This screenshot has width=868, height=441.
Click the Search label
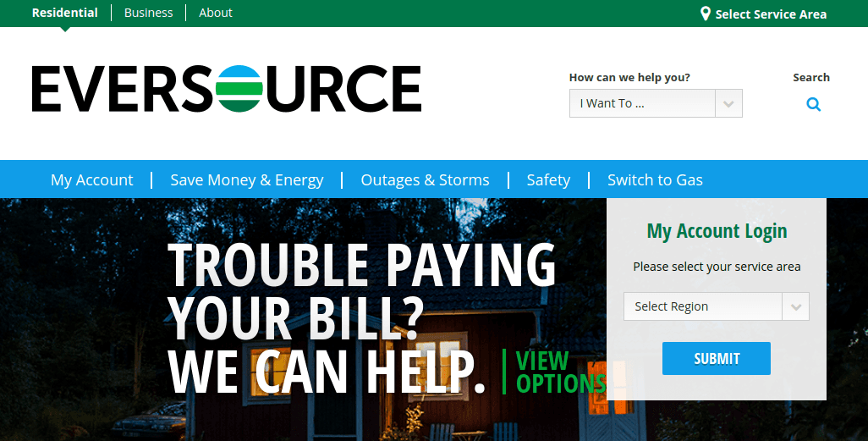(811, 78)
